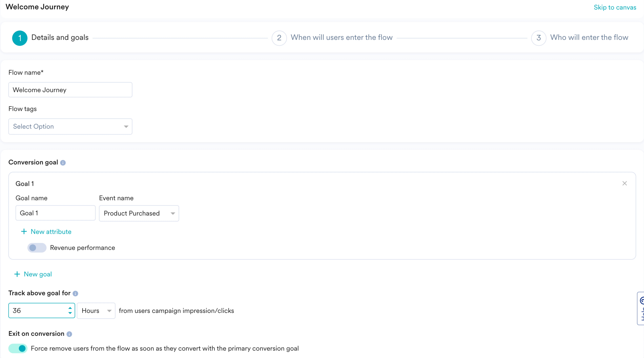
Task: Go to Who will enter the flow step
Action: 589,37
